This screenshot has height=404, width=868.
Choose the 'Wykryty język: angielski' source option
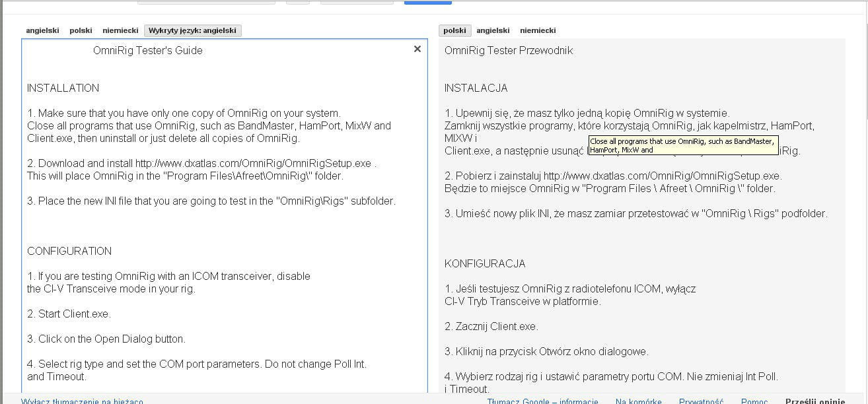coord(192,30)
